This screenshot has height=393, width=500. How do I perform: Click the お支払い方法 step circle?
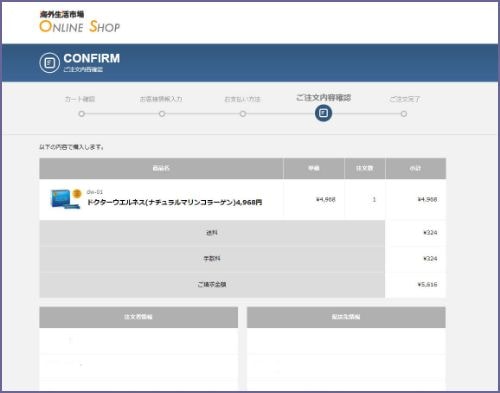[x=243, y=114]
